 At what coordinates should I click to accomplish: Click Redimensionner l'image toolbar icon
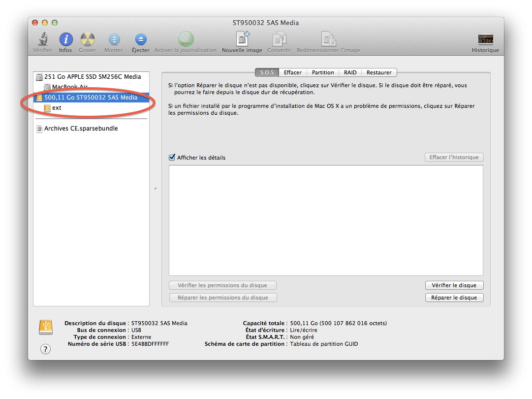click(328, 39)
